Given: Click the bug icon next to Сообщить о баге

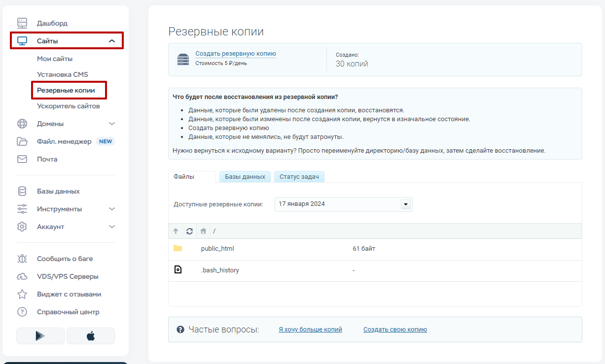Looking at the screenshot, I should pos(22,259).
